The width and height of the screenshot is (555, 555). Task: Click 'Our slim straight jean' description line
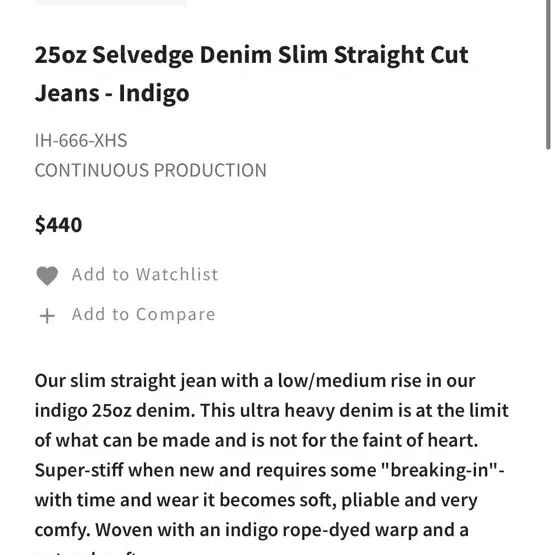(255, 381)
